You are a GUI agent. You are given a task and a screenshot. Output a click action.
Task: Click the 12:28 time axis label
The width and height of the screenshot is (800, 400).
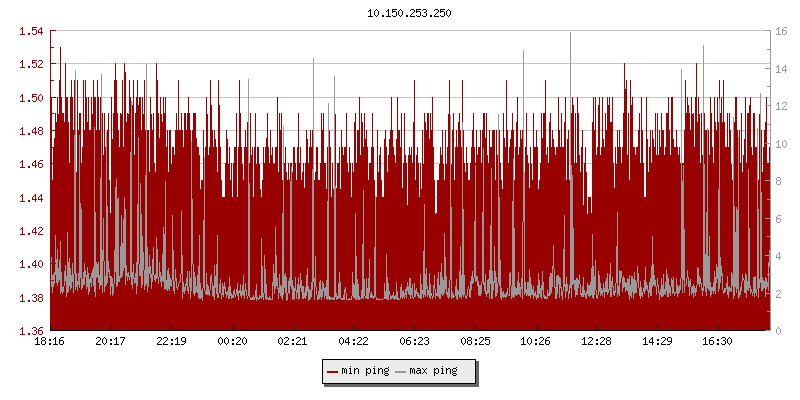[596, 342]
